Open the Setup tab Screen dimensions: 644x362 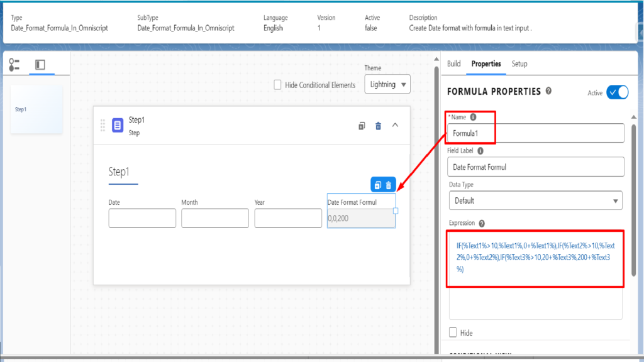pos(519,63)
